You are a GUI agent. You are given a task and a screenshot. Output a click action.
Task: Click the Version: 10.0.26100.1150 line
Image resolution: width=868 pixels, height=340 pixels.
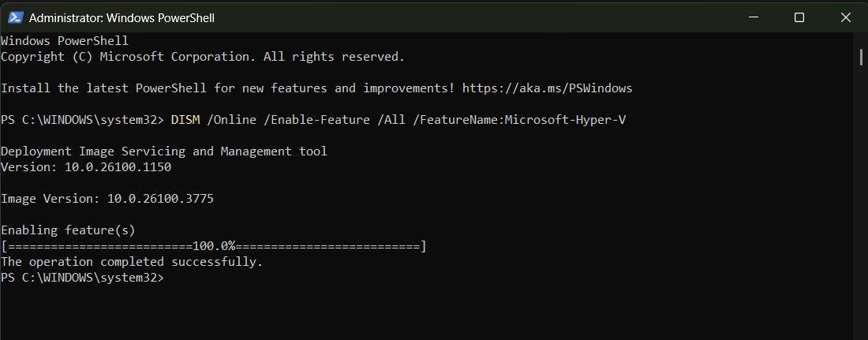tap(86, 167)
